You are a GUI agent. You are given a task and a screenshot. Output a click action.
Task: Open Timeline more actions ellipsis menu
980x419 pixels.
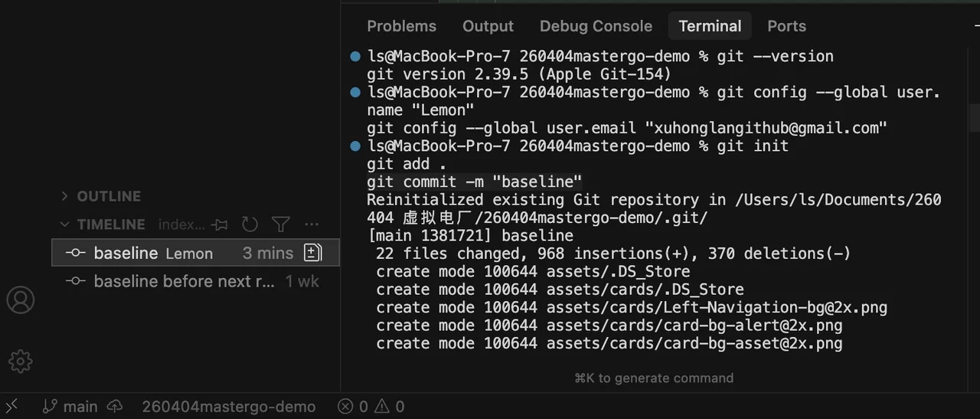[311, 224]
